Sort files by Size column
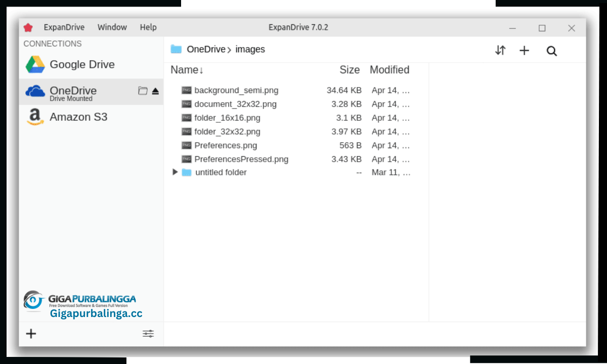Viewport: 607px width, 364px height. point(350,70)
